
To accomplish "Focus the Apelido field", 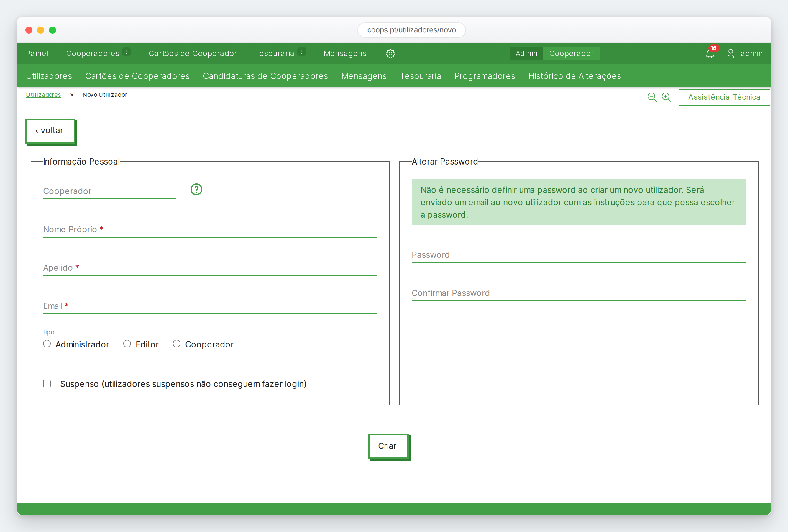I will [210, 267].
